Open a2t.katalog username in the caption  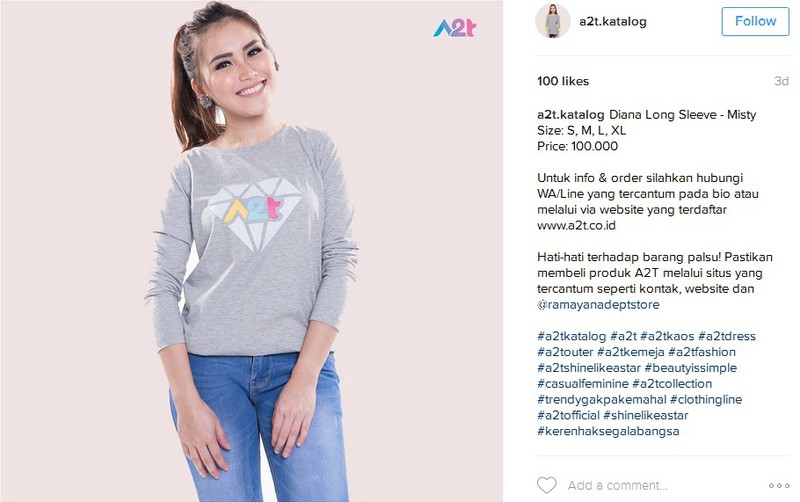(570, 114)
